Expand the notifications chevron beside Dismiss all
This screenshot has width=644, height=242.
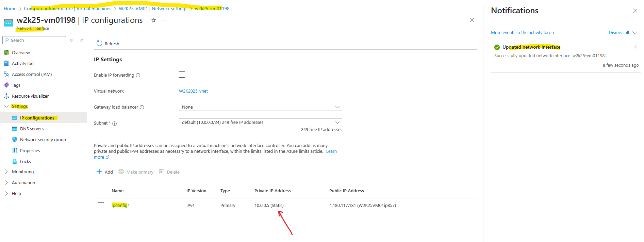[635, 33]
